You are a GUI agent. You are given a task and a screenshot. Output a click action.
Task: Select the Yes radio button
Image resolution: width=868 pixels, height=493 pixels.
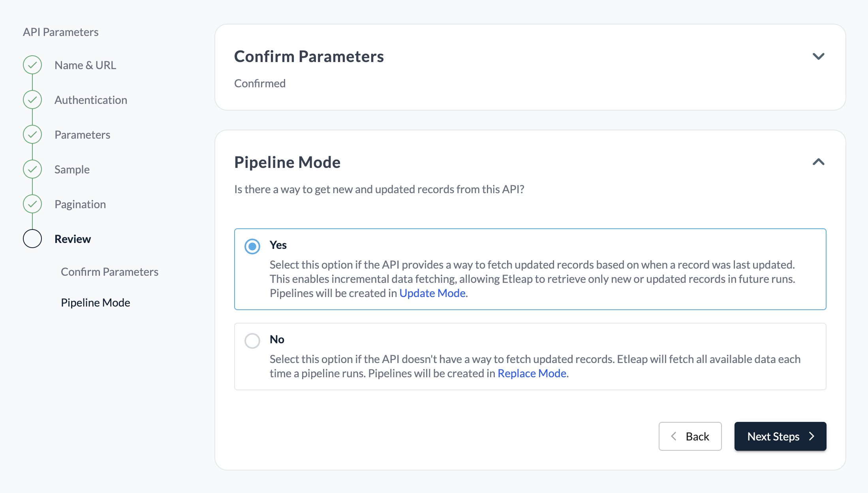[252, 246]
